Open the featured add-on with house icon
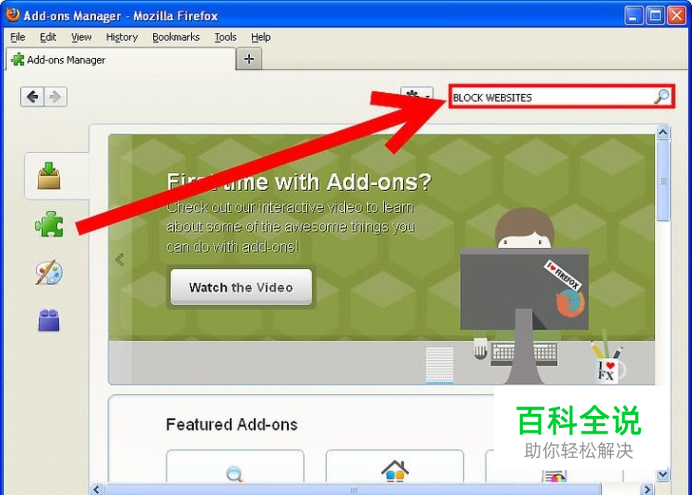The height and width of the screenshot is (495, 692). [x=395, y=466]
